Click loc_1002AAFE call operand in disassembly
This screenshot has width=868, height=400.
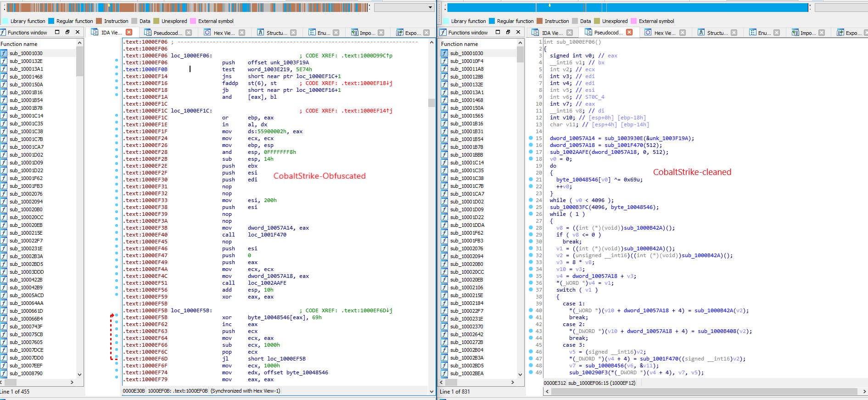click(267, 283)
